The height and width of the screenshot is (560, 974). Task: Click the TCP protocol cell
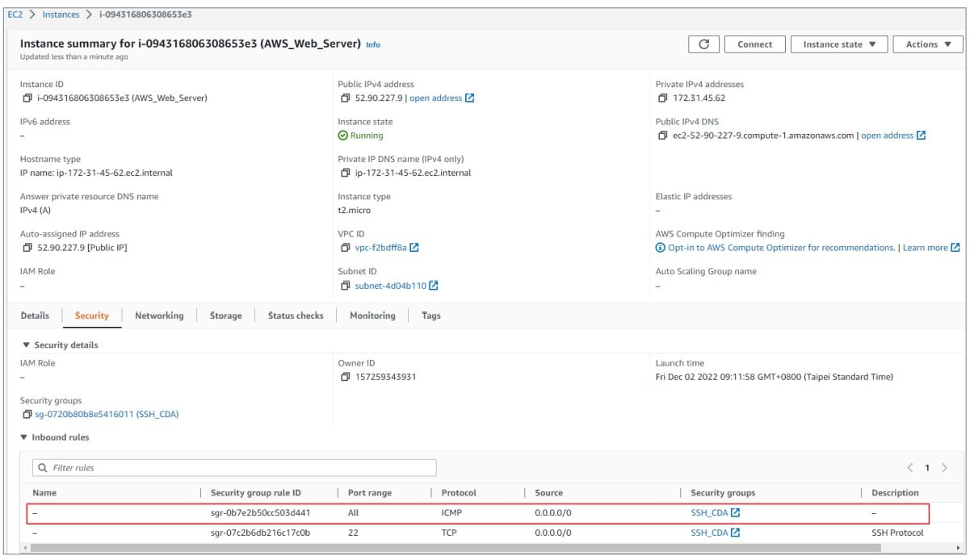coord(450,533)
